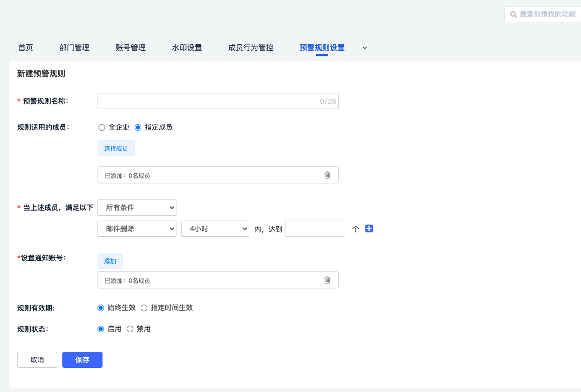
Task: Focus the 预警规则名称 input field
Action: 218,101
